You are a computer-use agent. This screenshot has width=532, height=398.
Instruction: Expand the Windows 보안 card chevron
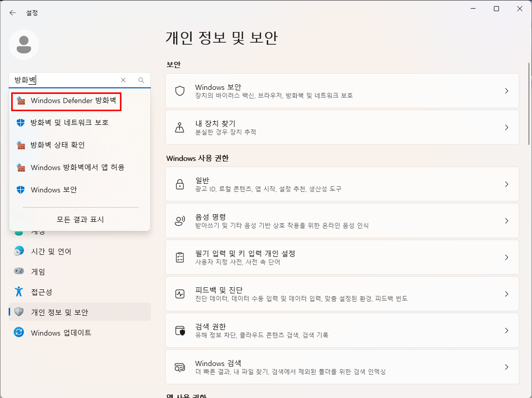[507, 91]
